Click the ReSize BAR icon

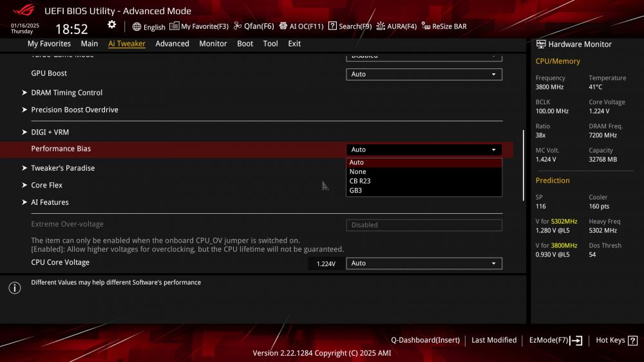pos(426,26)
